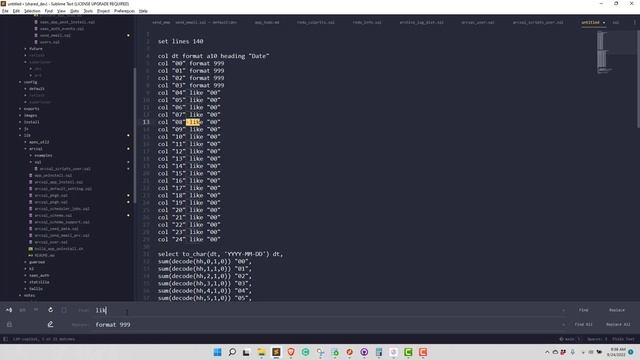The height and width of the screenshot is (360, 640).
Task: Open Brave browser from the taskbar
Action: coord(291,352)
